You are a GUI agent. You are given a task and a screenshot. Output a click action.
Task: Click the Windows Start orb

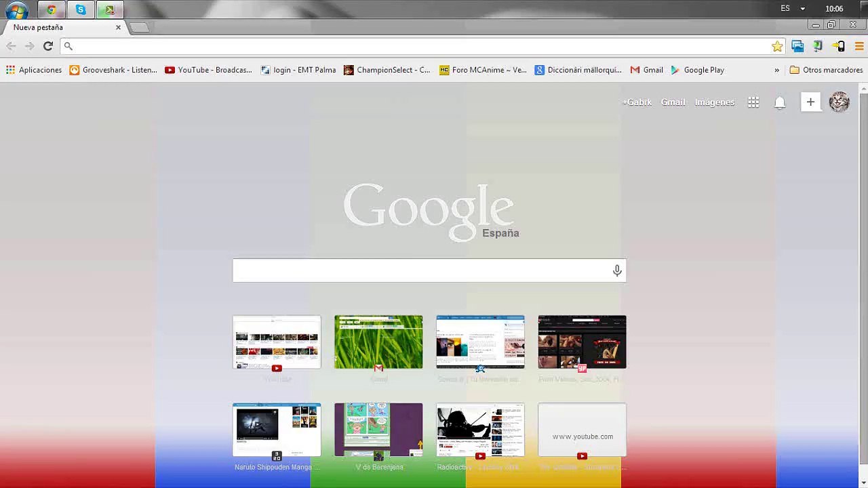(16, 10)
